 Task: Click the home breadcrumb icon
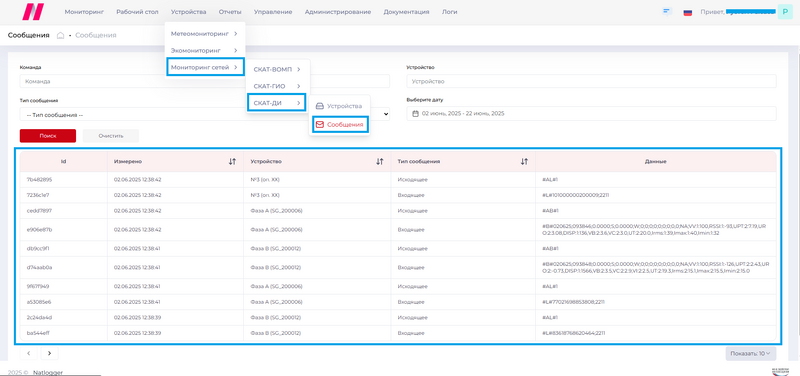coord(60,35)
